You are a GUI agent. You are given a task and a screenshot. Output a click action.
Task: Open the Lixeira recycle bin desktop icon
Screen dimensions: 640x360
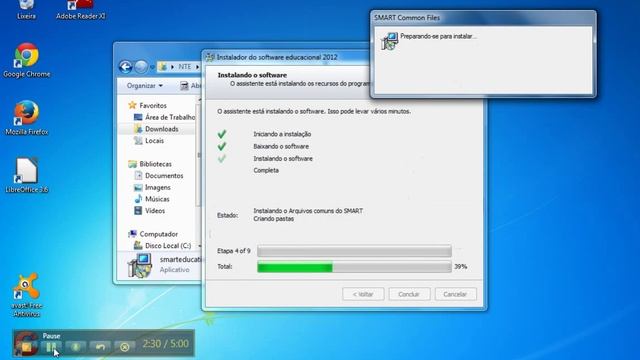[x=27, y=9]
